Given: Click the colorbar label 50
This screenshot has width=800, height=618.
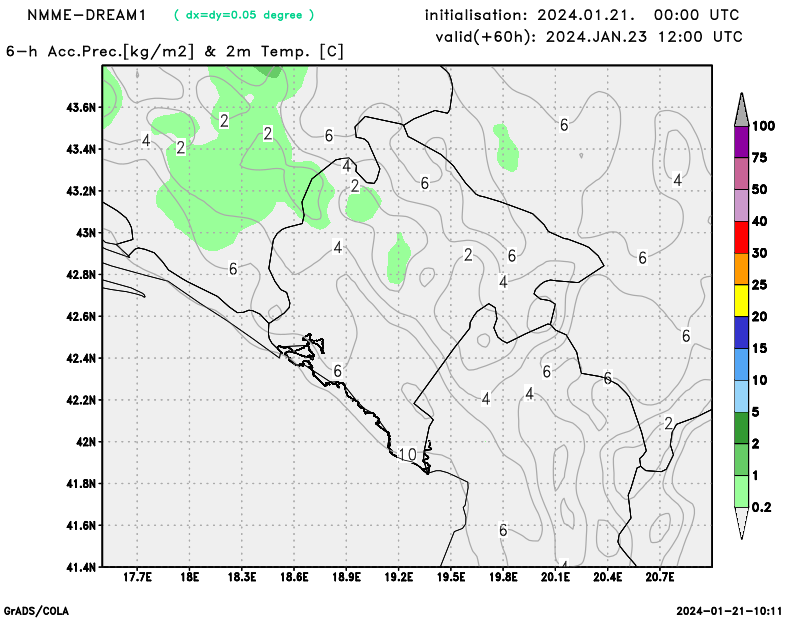Looking at the screenshot, I should click(759, 190).
